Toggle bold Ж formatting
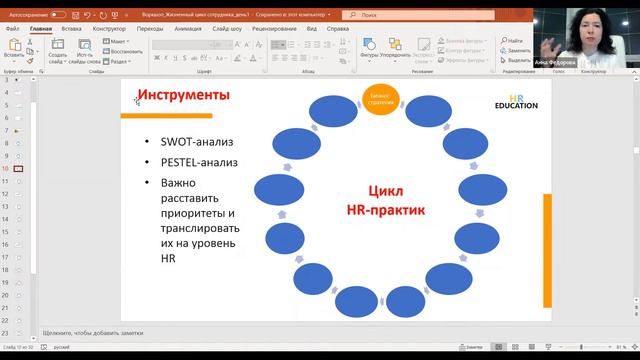 157,58
